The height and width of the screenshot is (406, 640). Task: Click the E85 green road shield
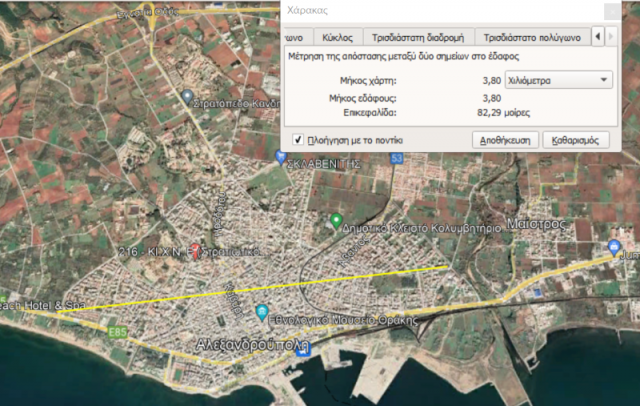pos(118,333)
